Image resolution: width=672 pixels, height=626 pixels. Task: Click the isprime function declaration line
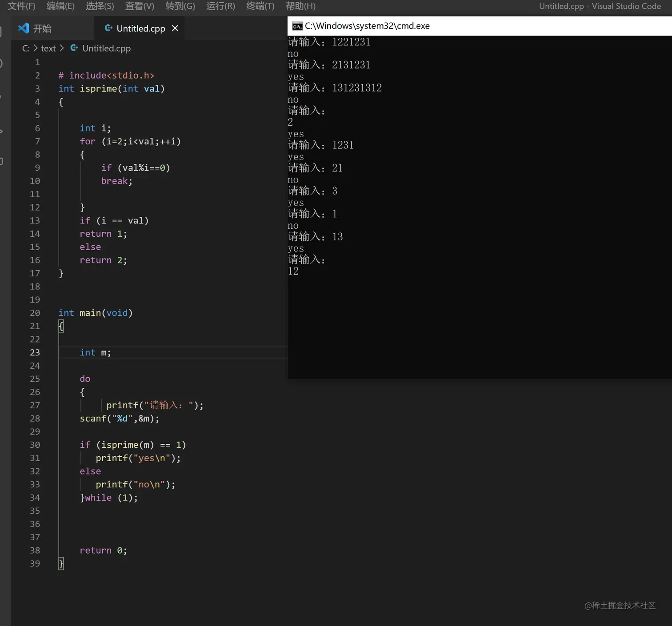coord(112,88)
